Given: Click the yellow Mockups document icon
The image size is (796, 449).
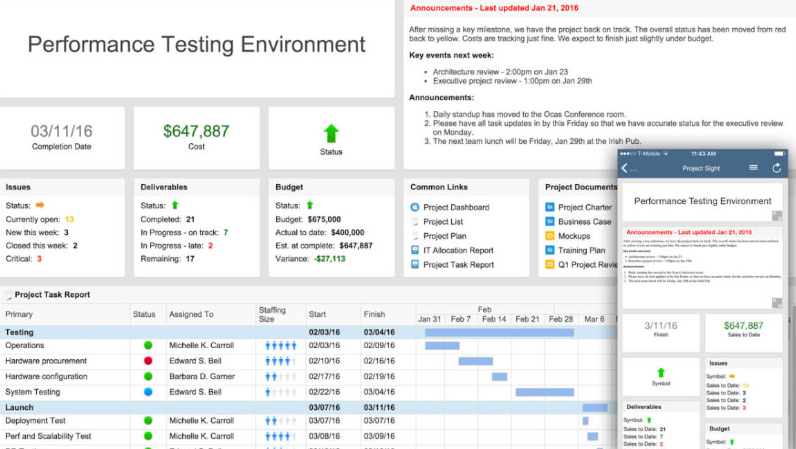Looking at the screenshot, I should tap(549, 236).
